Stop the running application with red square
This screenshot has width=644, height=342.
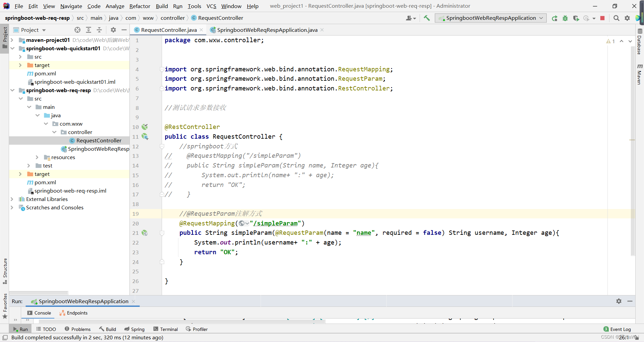[602, 18]
